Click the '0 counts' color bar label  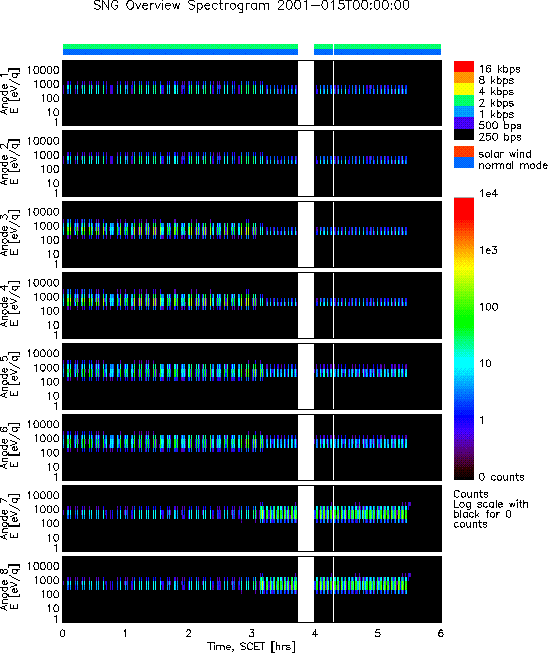tap(501, 477)
